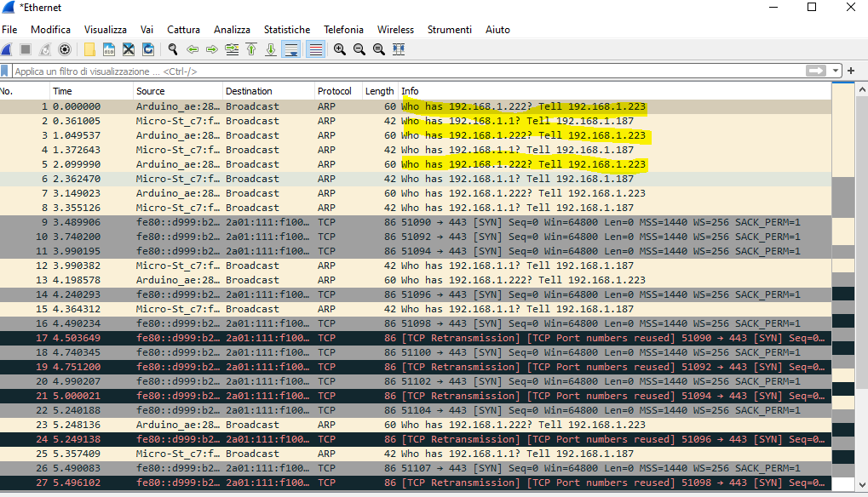Screen dimensions: 868x497
Task: Start capture with the shark fin icon
Action: (7, 49)
